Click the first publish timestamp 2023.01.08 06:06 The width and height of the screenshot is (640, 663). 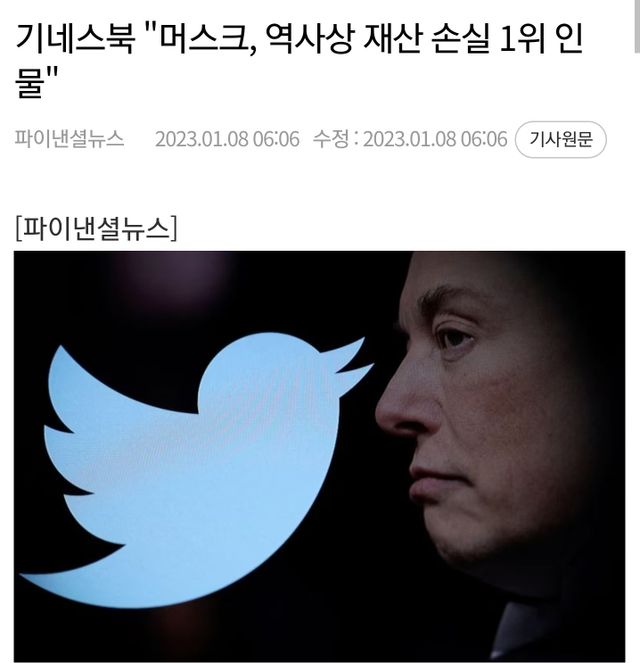[227, 139]
